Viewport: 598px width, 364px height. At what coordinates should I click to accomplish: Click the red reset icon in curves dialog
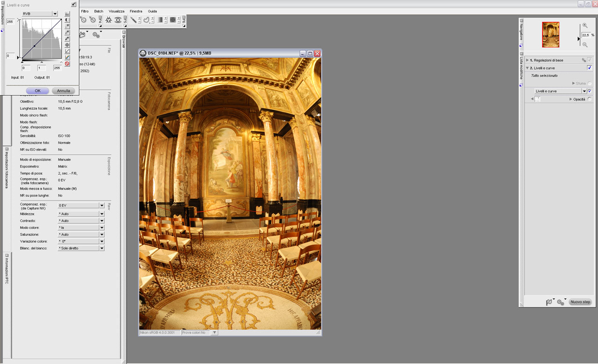click(67, 64)
